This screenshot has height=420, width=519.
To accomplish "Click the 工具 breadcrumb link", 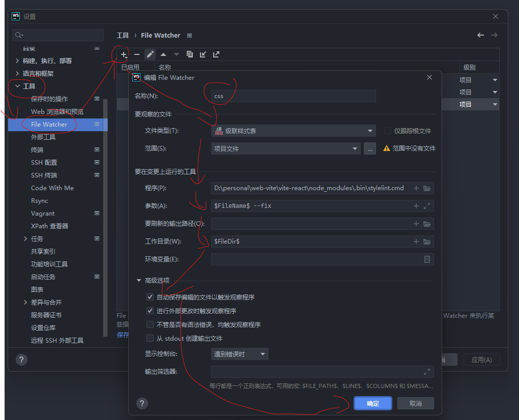I will point(123,36).
